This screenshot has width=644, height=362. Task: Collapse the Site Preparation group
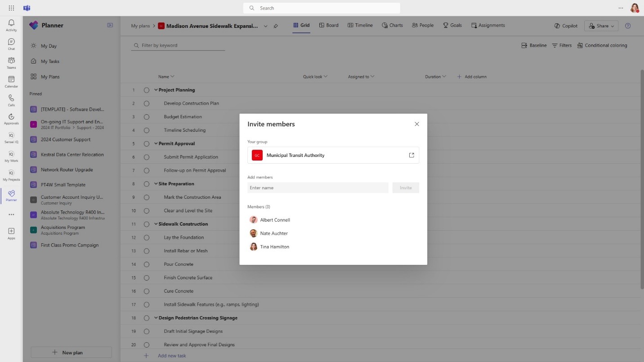156,184
